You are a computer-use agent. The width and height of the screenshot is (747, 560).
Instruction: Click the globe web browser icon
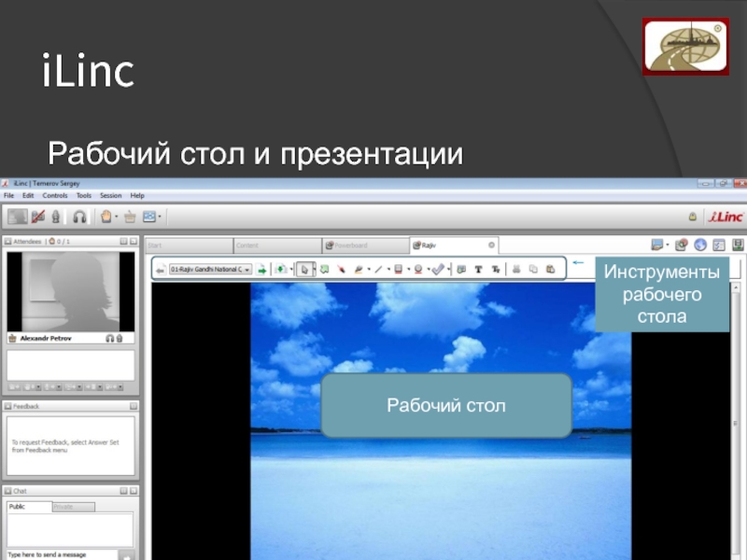(x=700, y=245)
